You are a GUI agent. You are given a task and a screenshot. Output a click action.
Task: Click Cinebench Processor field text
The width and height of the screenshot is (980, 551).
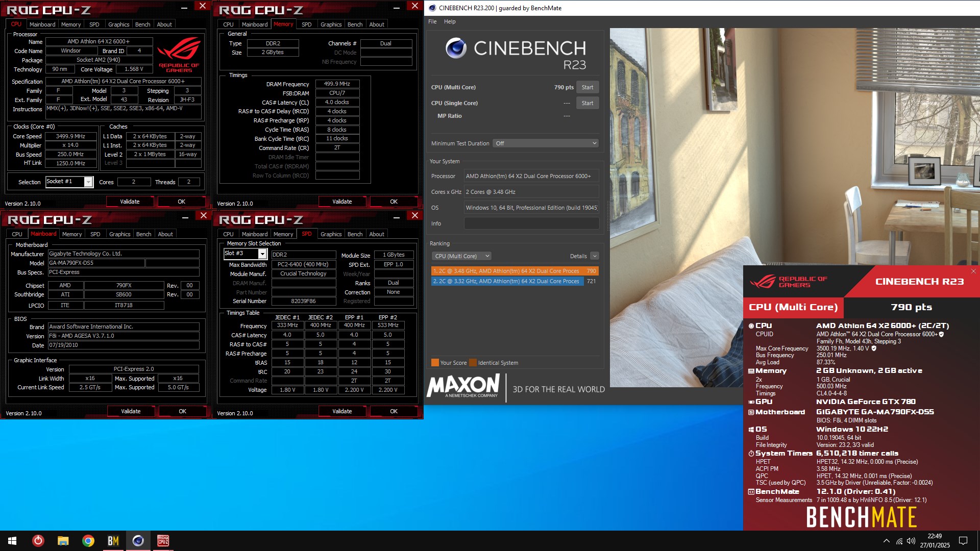click(x=531, y=176)
